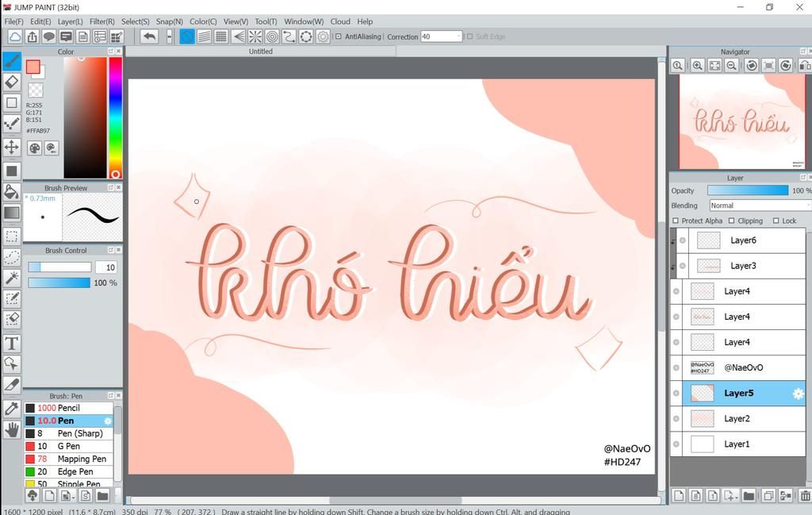
Task: Delete layer with the trash icon
Action: [x=806, y=496]
